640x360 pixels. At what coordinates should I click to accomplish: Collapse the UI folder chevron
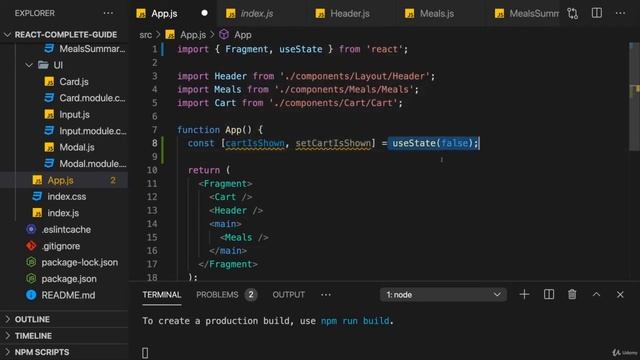(29, 65)
